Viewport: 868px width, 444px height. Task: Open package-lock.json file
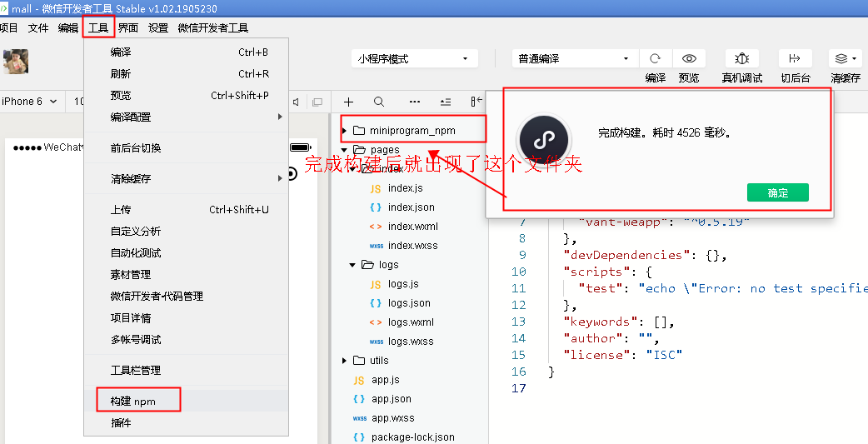(x=412, y=437)
